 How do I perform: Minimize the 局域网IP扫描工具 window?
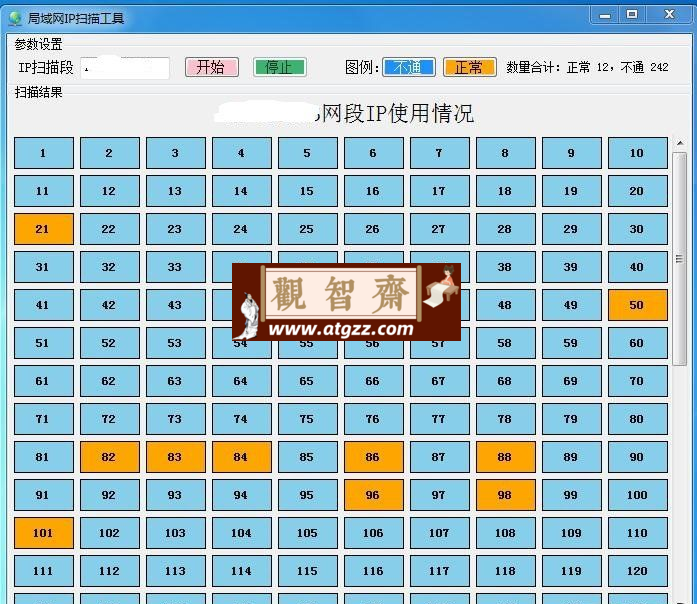click(x=605, y=16)
